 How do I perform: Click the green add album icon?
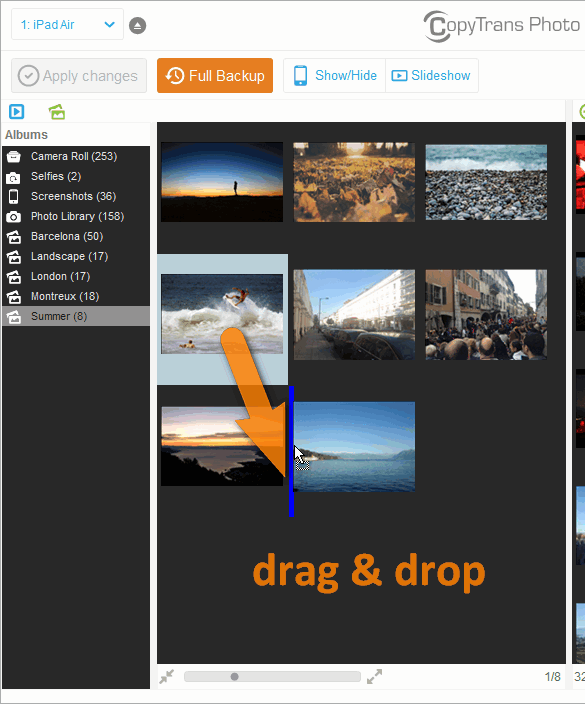[x=57, y=111]
